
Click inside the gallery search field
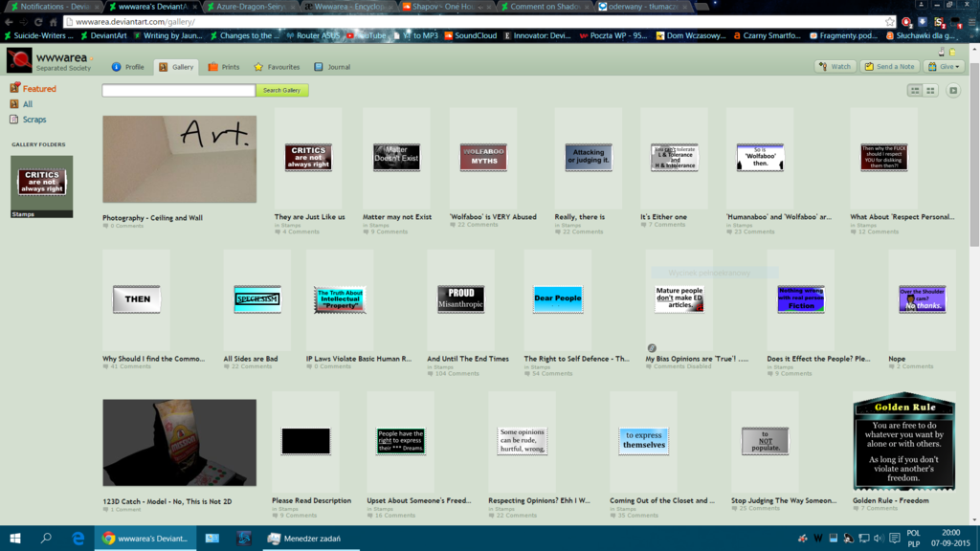pyautogui.click(x=178, y=90)
